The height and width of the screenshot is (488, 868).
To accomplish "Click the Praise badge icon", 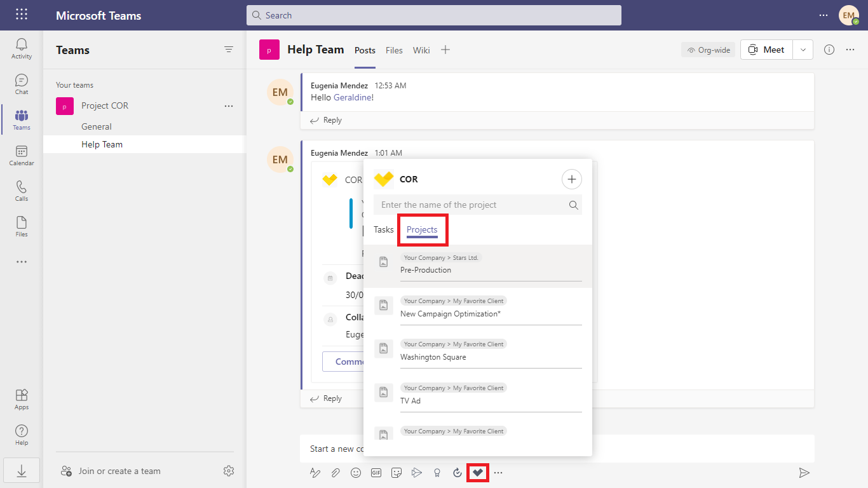I will (437, 473).
